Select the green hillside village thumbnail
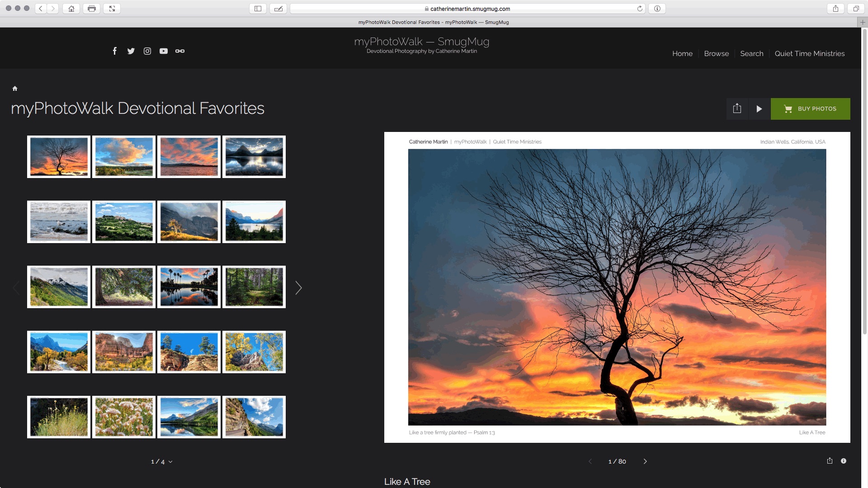Screen dimensions: 868x488 [x=124, y=222]
